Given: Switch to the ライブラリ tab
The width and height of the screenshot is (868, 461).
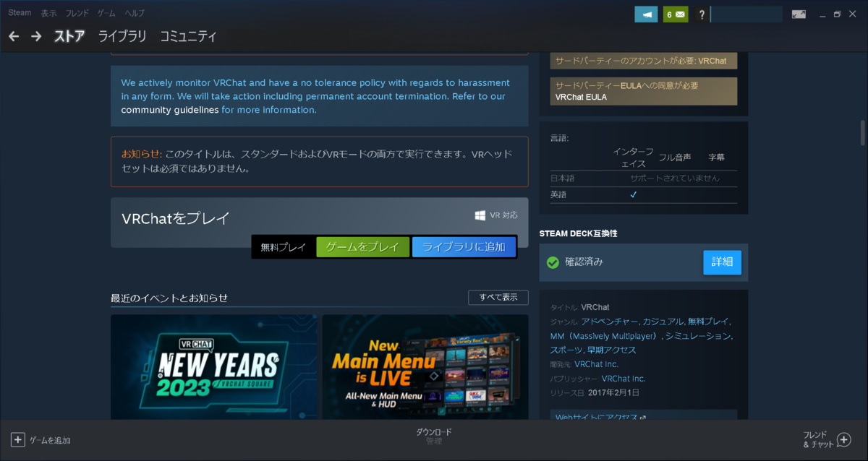Looking at the screenshot, I should [x=122, y=36].
